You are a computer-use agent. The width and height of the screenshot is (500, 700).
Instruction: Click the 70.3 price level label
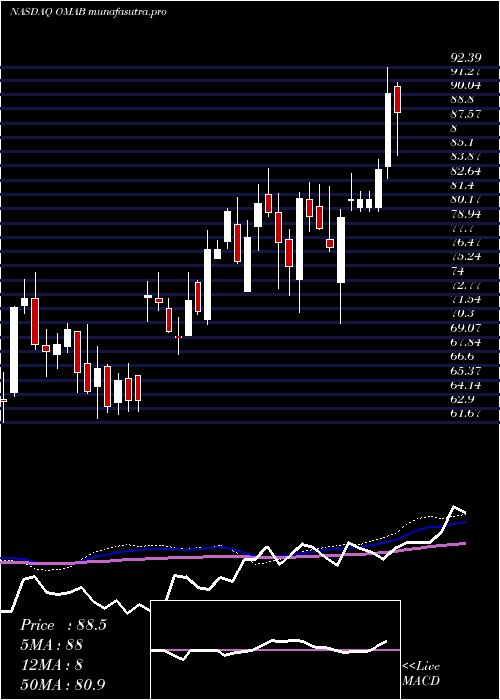click(x=462, y=313)
